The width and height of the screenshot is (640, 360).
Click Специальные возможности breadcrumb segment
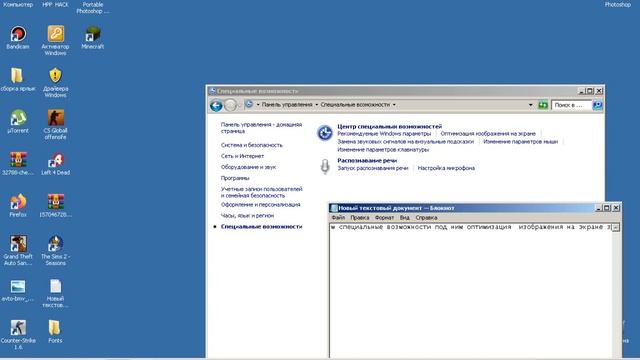click(355, 105)
